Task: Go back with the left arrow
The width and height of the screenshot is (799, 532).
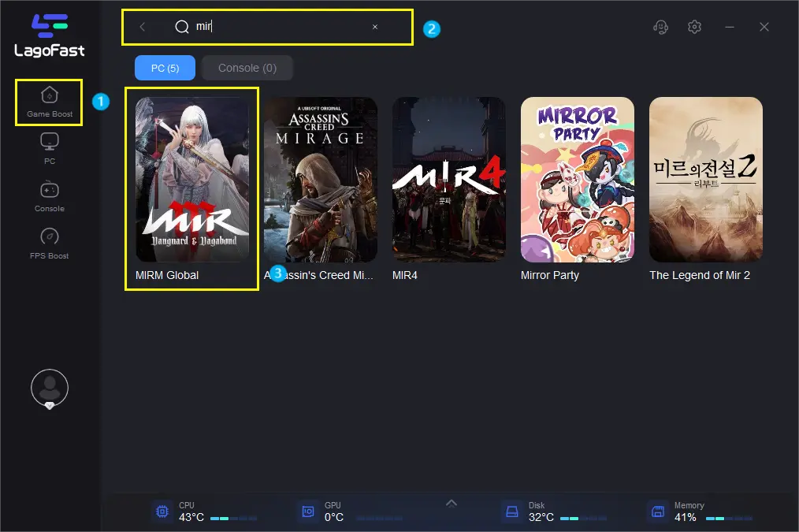Action: 143,27
